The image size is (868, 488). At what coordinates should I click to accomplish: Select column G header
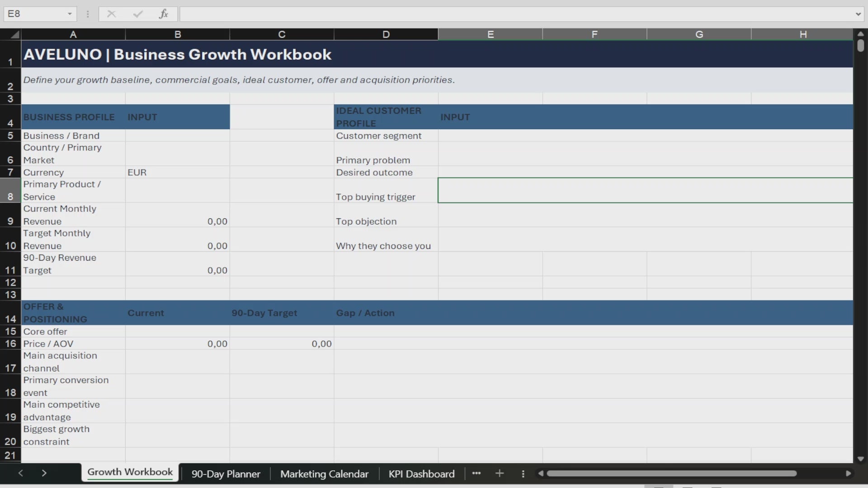click(699, 34)
